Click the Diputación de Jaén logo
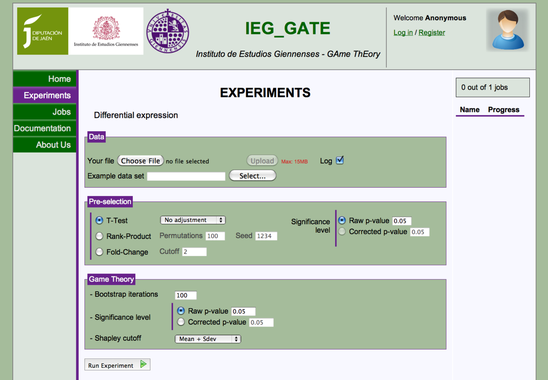The height and width of the screenshot is (380, 548). (43, 31)
